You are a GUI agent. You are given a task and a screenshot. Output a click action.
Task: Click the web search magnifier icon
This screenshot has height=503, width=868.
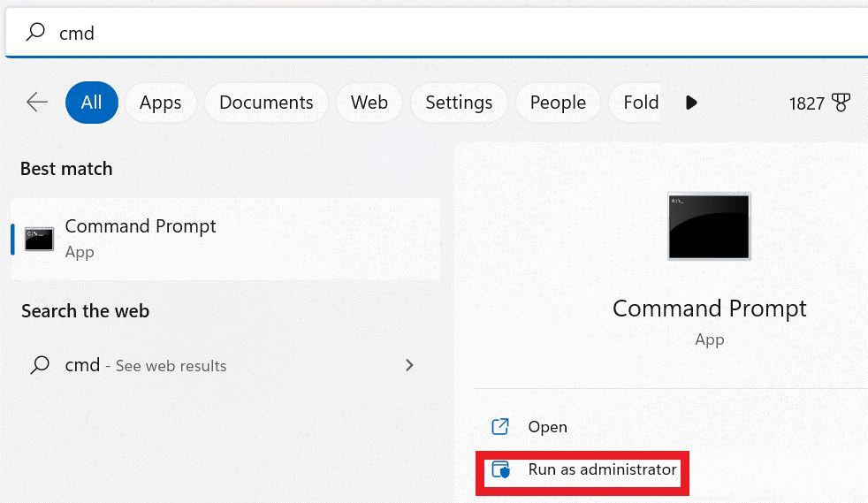click(x=40, y=365)
